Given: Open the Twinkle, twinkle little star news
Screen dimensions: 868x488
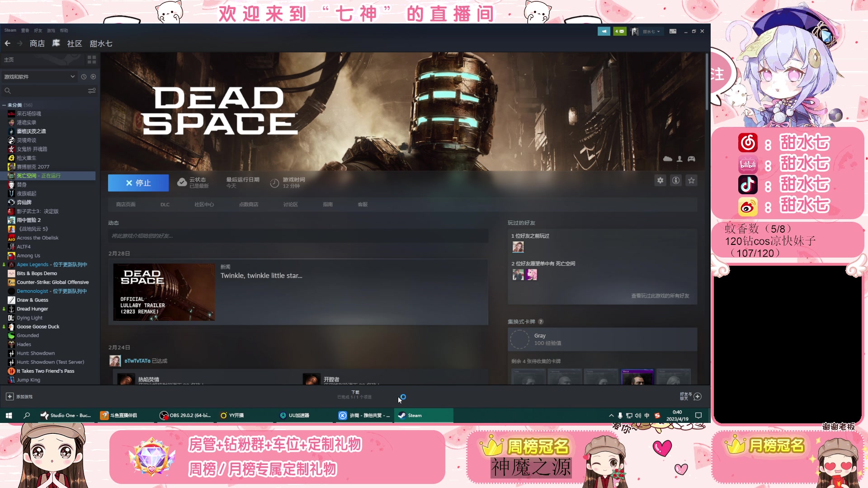Looking at the screenshot, I should [x=261, y=276].
